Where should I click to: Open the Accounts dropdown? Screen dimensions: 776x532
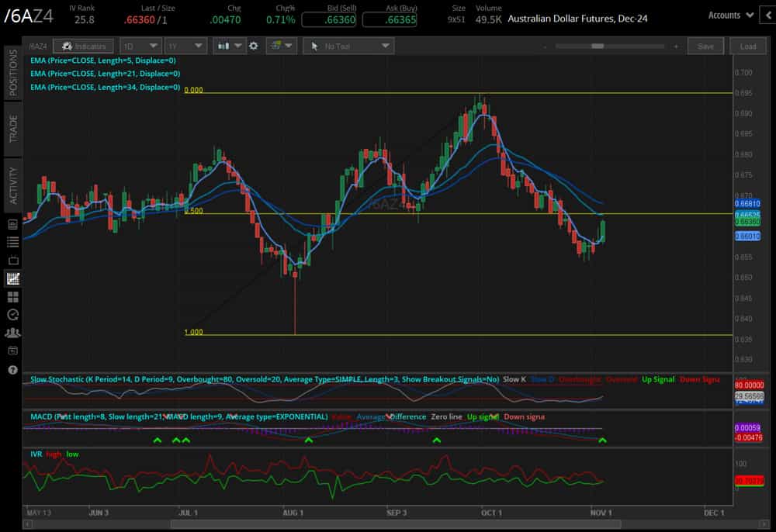click(x=726, y=15)
